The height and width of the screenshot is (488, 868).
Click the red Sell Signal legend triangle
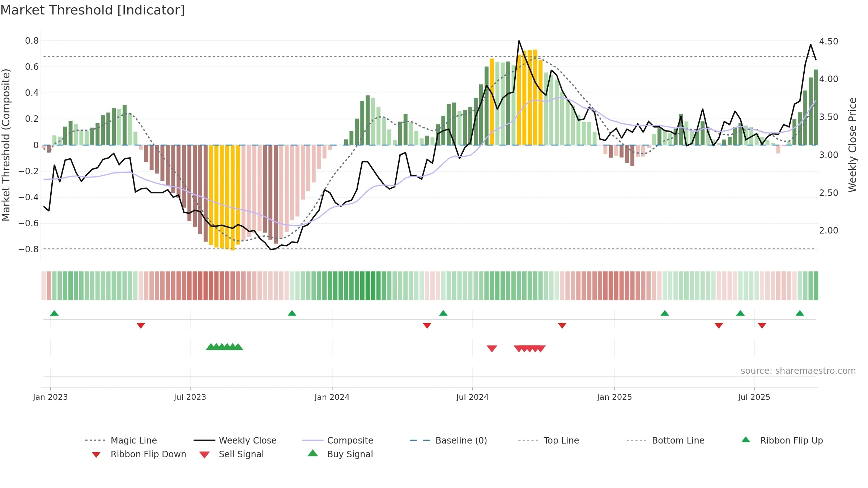[x=204, y=455]
